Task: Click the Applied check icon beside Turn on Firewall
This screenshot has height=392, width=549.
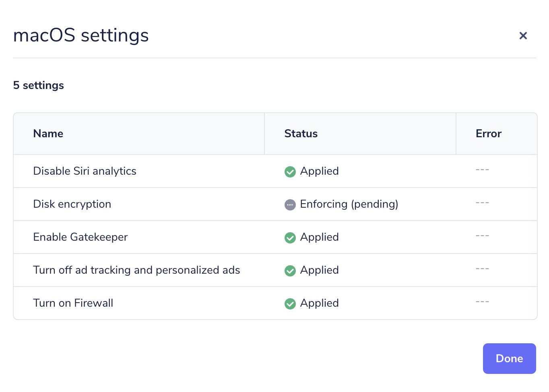Action: 290,303
